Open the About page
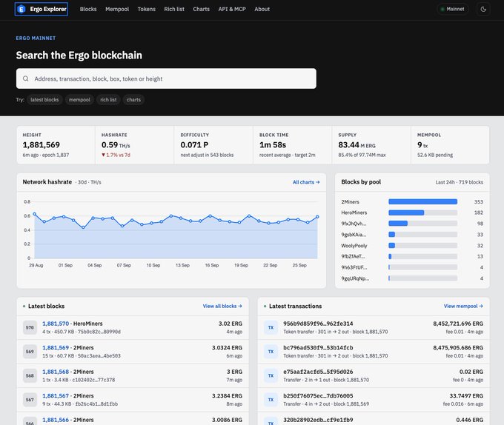The width and height of the screenshot is (504, 425). [x=262, y=10]
